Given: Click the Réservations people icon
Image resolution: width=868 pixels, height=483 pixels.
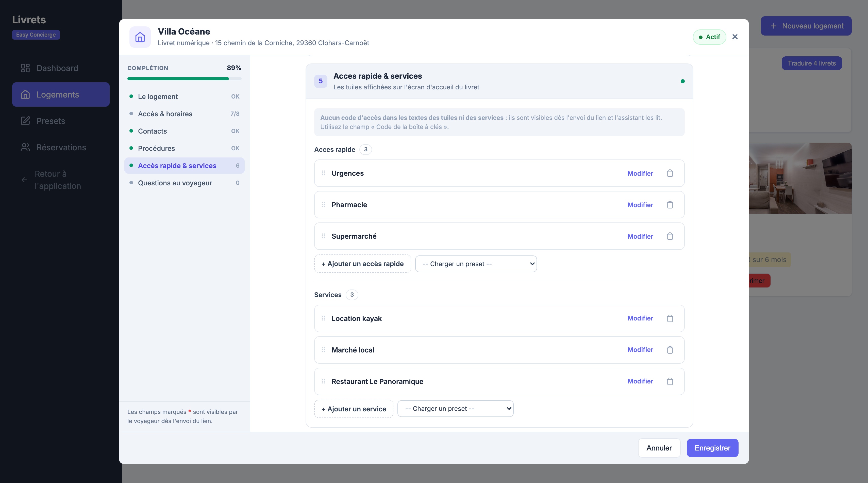Looking at the screenshot, I should [25, 147].
